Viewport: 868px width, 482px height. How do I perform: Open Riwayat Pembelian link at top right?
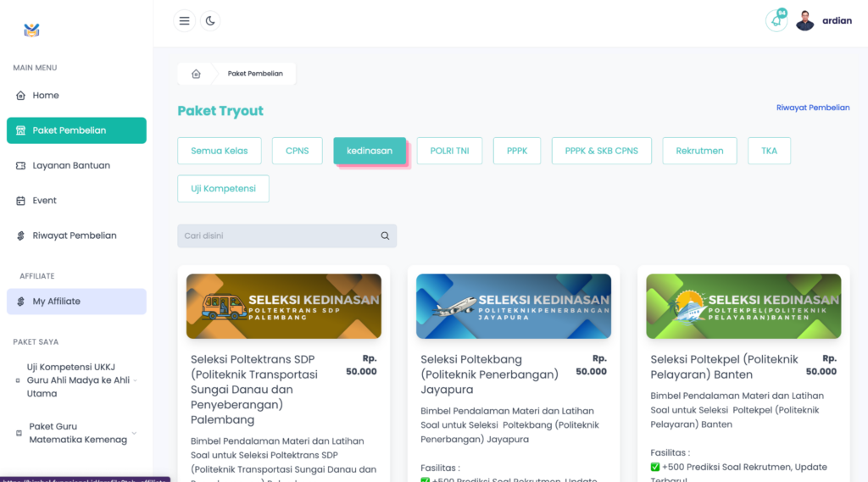813,108
